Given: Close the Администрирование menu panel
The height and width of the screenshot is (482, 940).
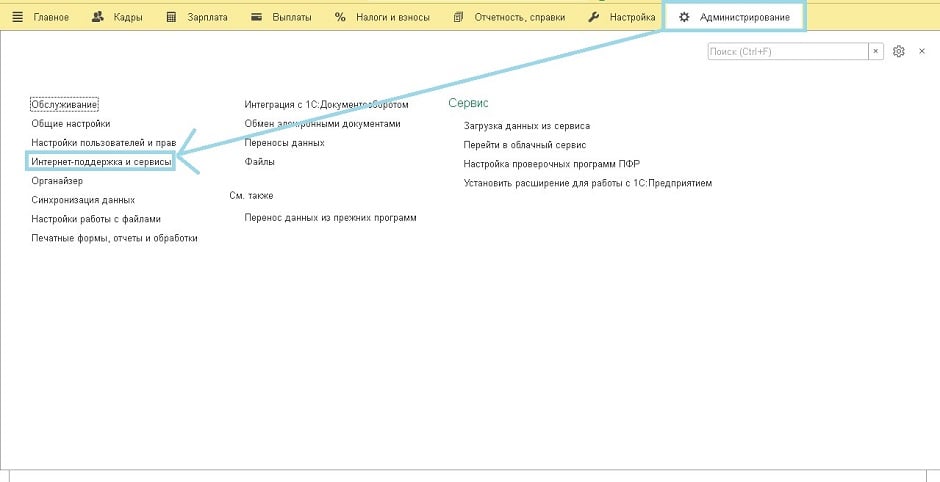Looking at the screenshot, I should coord(922,52).
